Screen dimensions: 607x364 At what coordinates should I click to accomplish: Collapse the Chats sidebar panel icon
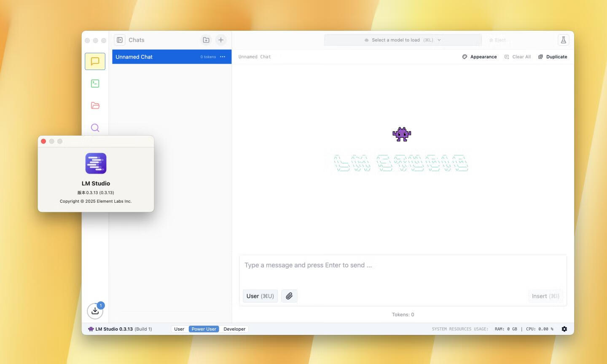tap(120, 40)
